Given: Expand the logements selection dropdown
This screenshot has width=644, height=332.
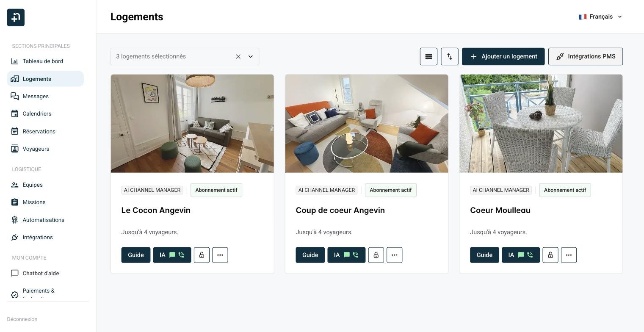Looking at the screenshot, I should pyautogui.click(x=251, y=56).
